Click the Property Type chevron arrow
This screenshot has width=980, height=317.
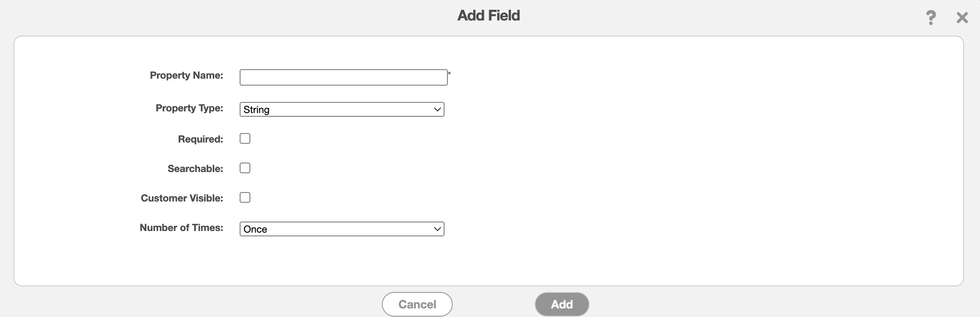437,109
